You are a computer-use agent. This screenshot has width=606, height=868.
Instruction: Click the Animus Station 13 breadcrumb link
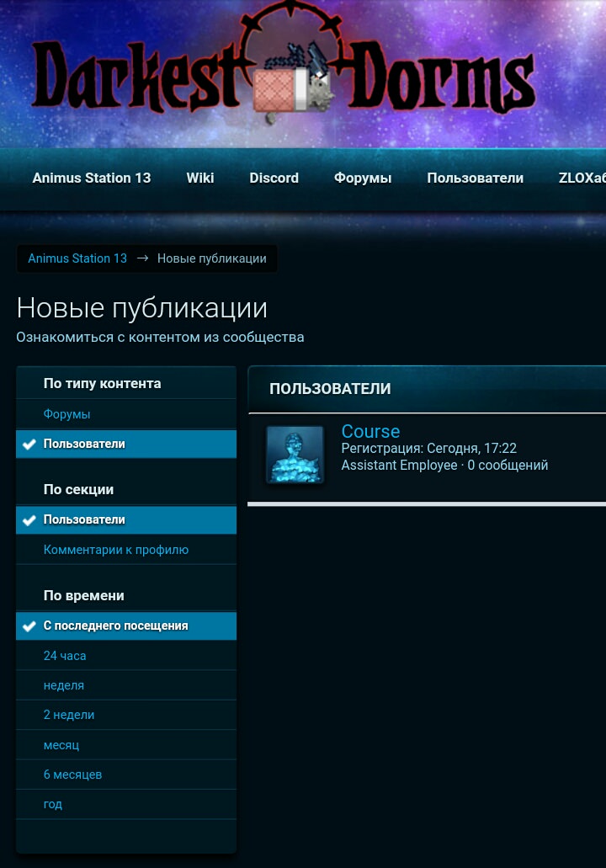point(77,258)
